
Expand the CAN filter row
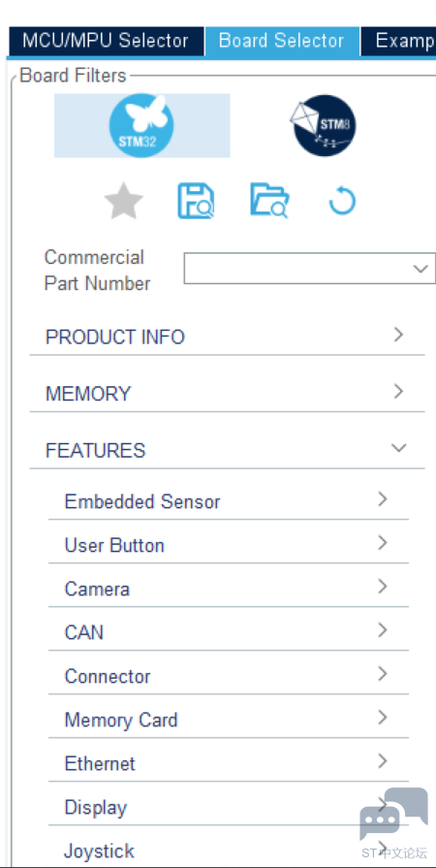[228, 632]
